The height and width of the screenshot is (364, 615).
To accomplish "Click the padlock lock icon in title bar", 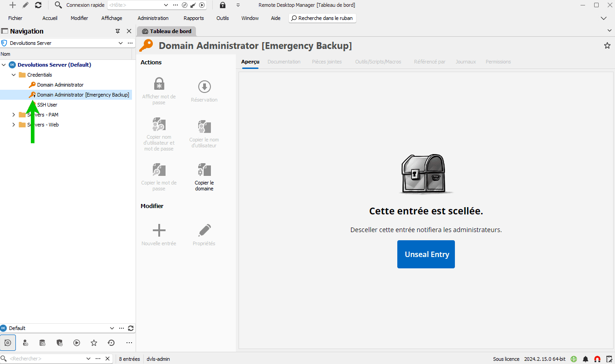I will (223, 5).
